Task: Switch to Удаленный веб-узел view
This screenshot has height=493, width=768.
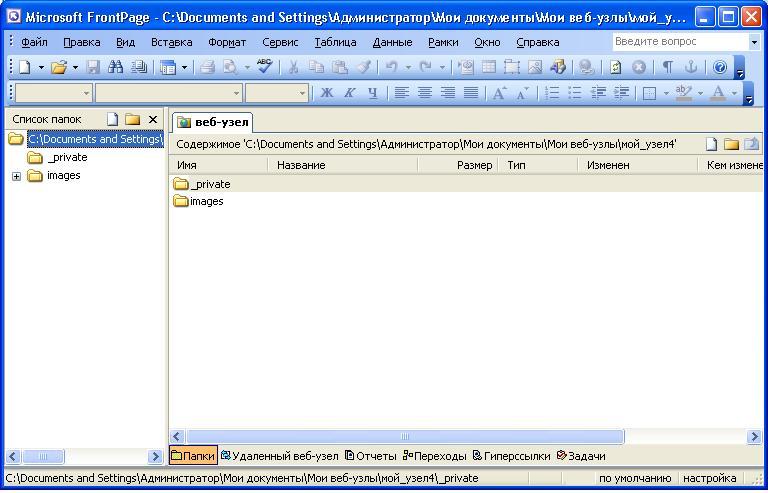Action: tap(279, 456)
